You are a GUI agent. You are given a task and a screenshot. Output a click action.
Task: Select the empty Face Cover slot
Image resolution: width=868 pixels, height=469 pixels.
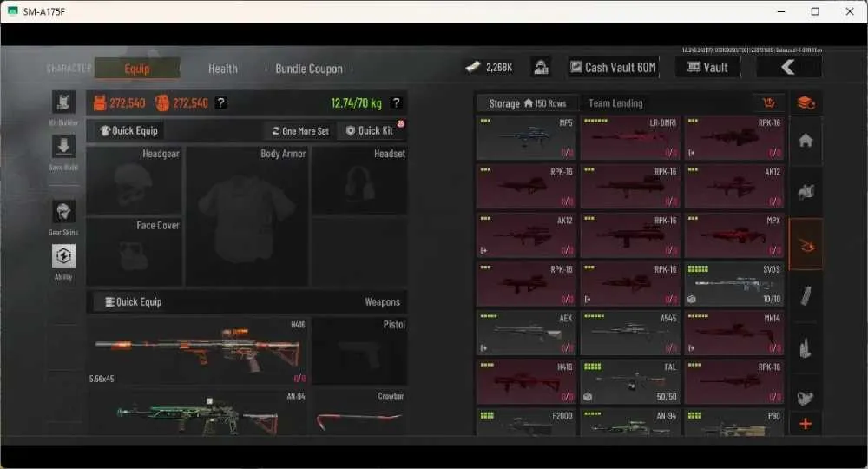point(135,251)
